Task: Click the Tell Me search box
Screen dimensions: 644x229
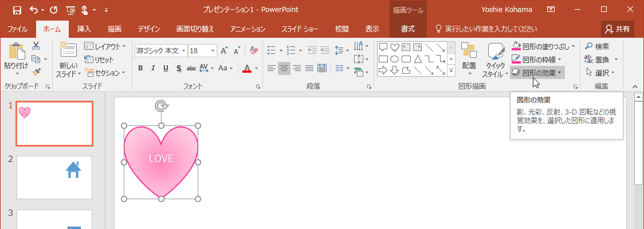Action: pos(486,29)
